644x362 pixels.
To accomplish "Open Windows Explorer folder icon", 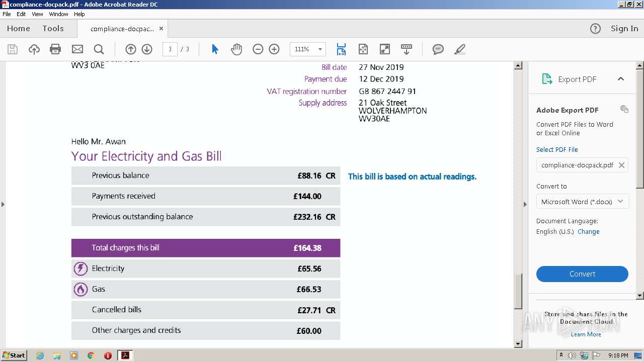I will [x=57, y=355].
